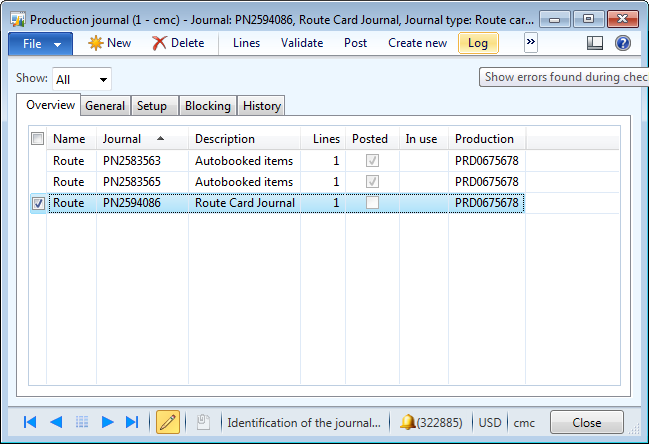Toggle Posted checkbox for journal PN2594086
The height and width of the screenshot is (444, 649).
[x=372, y=202]
